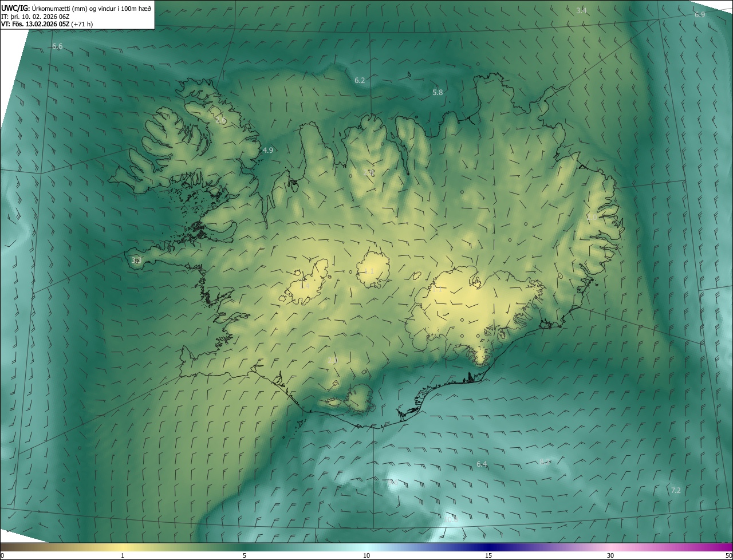Viewport: 733px width, 560px height.
Task: Click the 5.8 value on the map
Action: tap(438, 92)
